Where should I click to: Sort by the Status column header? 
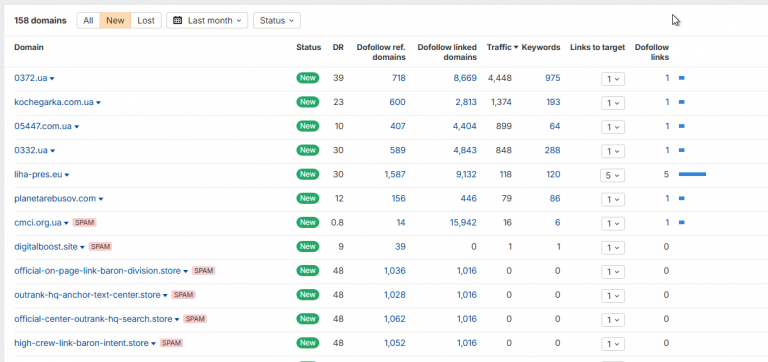[309, 48]
